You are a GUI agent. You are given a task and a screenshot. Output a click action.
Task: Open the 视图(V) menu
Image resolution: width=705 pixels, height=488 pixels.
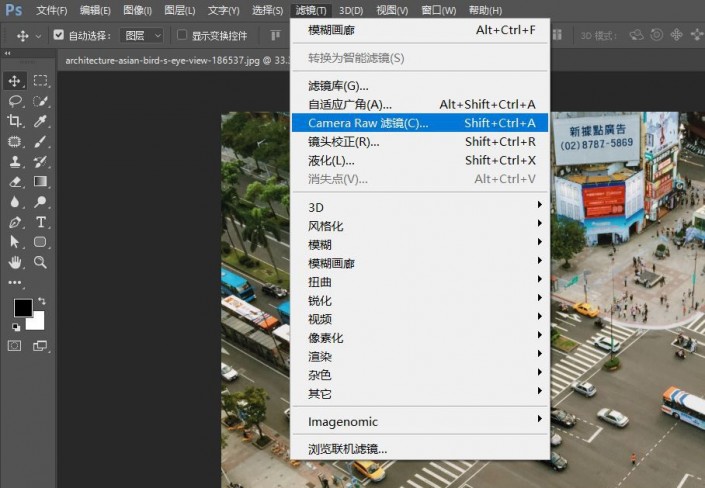[392, 10]
